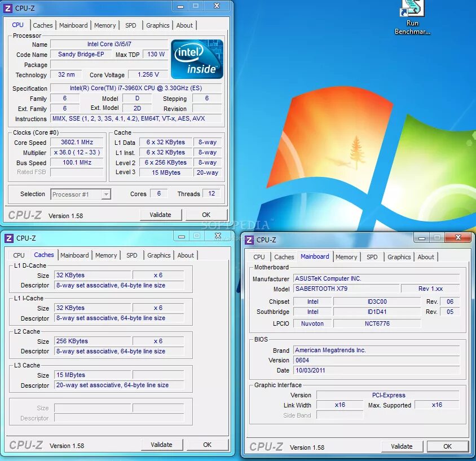Screen dimensions: 476x461
Task: Select SPD tab in the Caches window
Action: [132, 255]
